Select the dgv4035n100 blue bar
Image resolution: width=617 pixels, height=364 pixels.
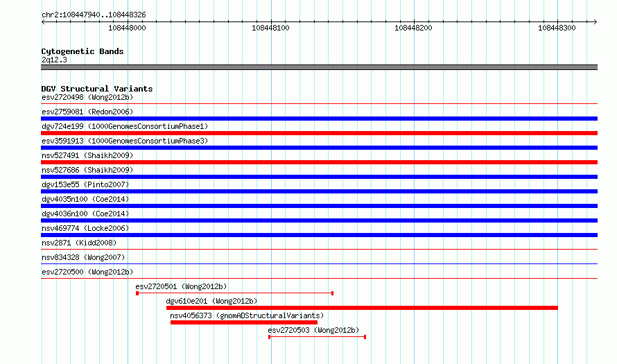319,206
